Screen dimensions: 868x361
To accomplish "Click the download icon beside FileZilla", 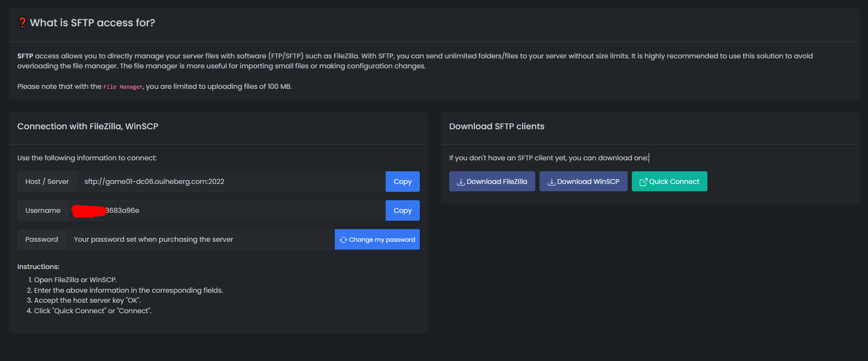I will click(x=461, y=182).
